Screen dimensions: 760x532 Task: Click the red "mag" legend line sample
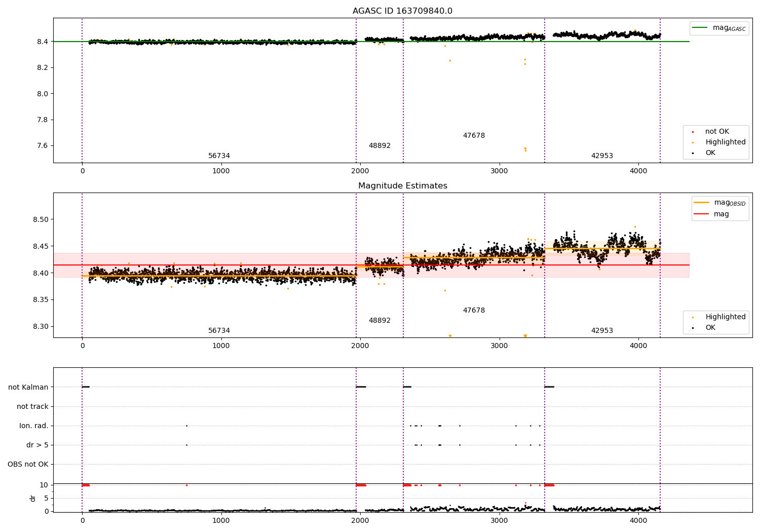701,214
